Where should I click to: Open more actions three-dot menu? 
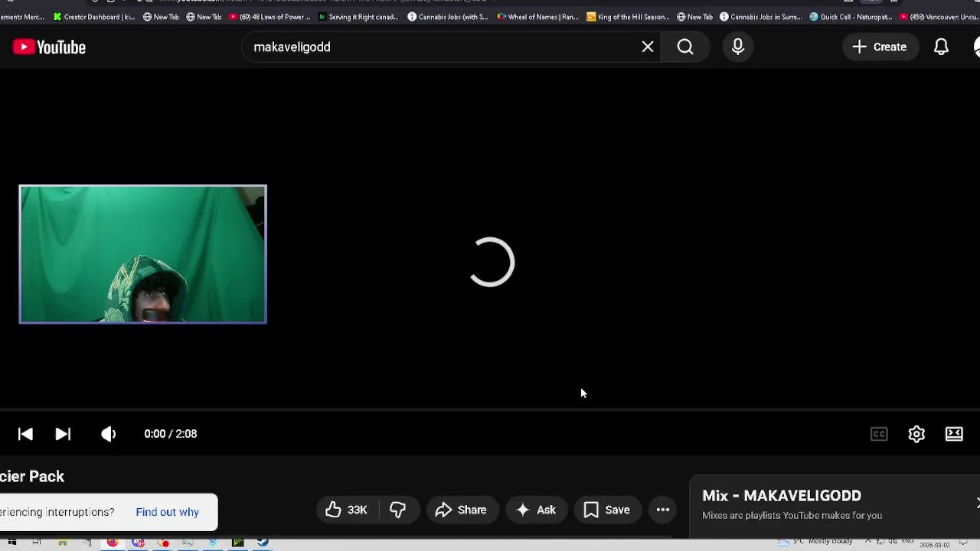coord(663,510)
